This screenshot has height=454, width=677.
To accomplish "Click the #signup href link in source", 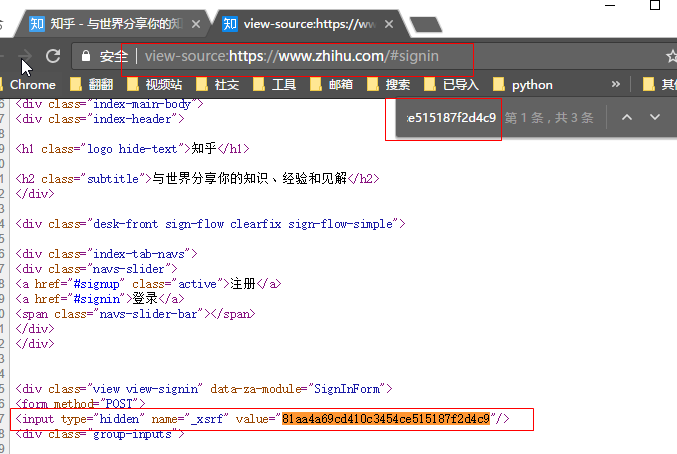I will pyautogui.click(x=96, y=284).
